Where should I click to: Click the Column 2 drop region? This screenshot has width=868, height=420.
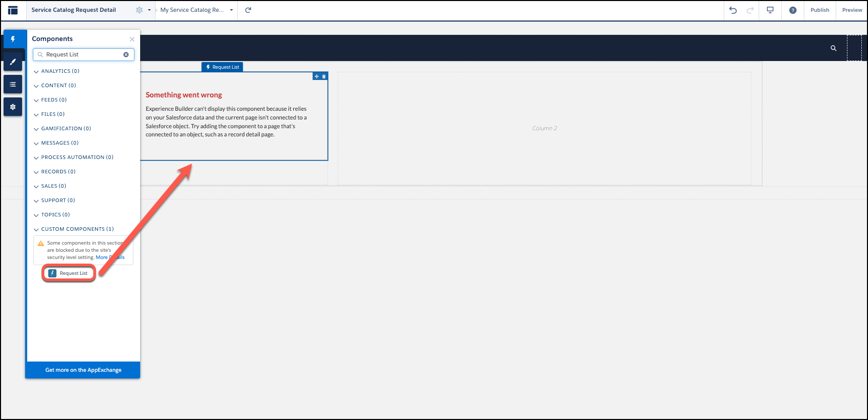[545, 128]
